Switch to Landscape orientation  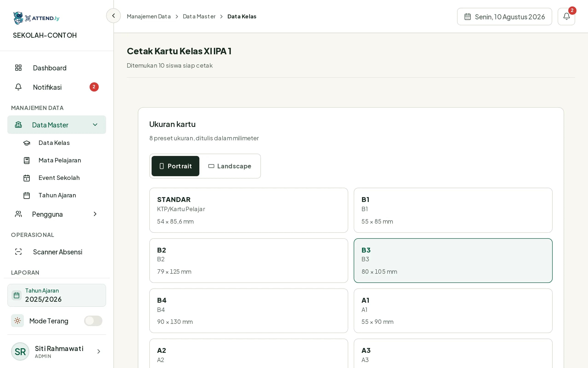coord(230,166)
